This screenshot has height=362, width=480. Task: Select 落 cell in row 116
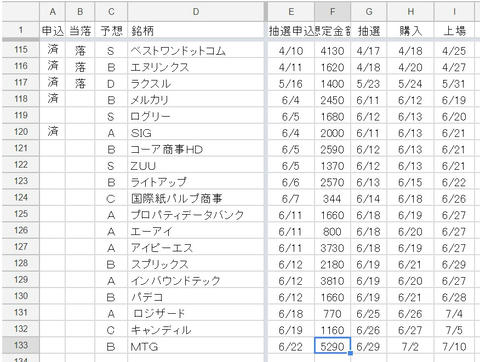pyautogui.click(x=80, y=67)
